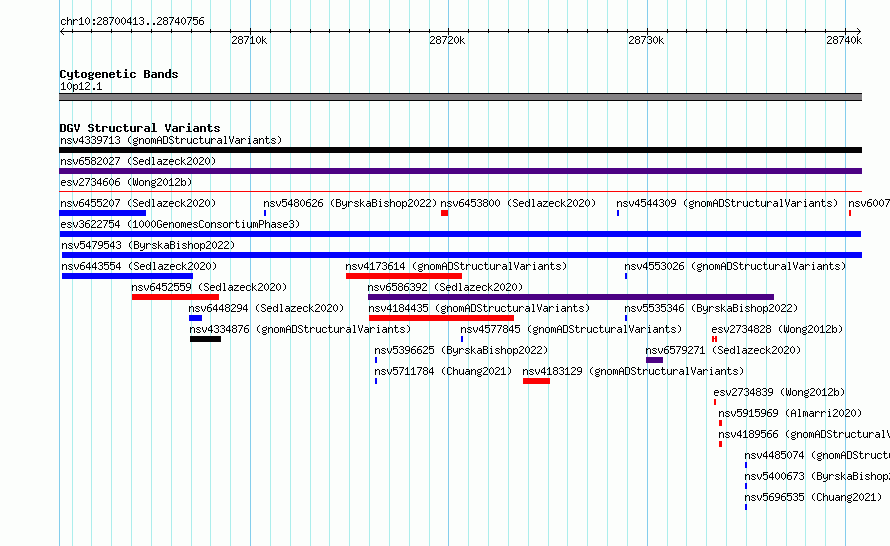Viewport: 890px width, 546px height.
Task: Click the 28720k ruler label
Action: [x=447, y=40]
